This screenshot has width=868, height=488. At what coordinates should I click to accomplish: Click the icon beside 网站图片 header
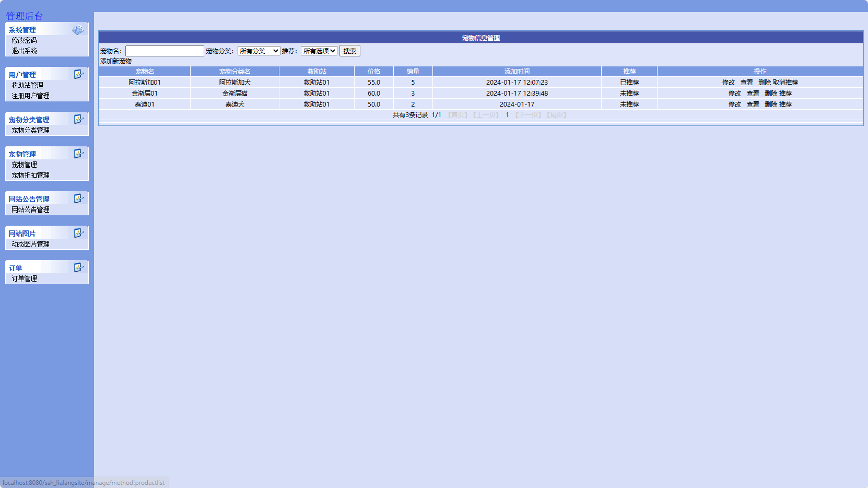(78, 233)
